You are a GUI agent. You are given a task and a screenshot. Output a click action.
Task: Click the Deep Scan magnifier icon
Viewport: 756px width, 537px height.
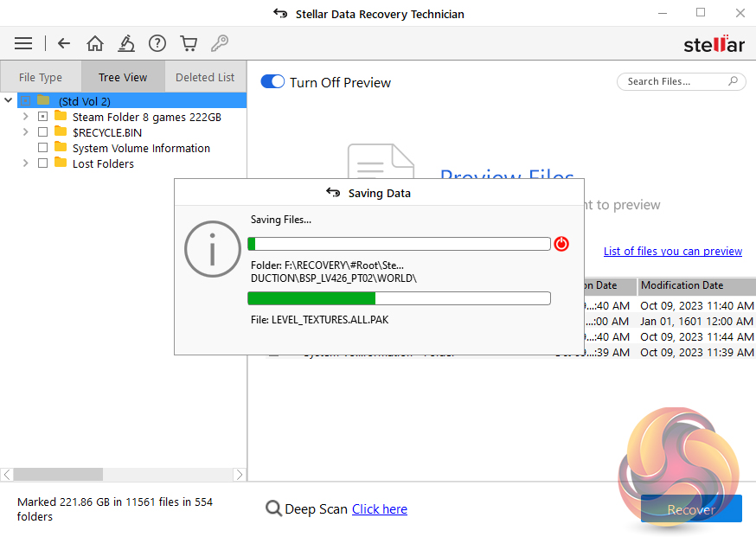(x=273, y=508)
